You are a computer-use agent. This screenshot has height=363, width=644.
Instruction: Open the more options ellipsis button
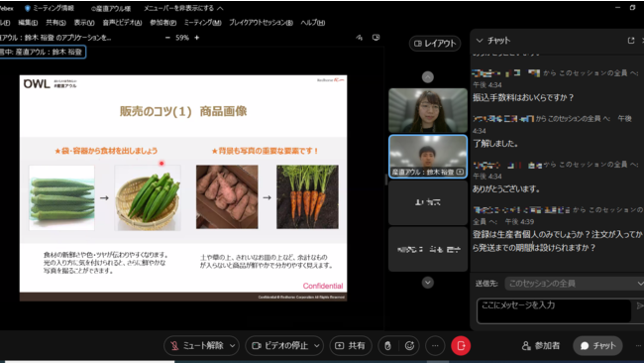coord(435,346)
